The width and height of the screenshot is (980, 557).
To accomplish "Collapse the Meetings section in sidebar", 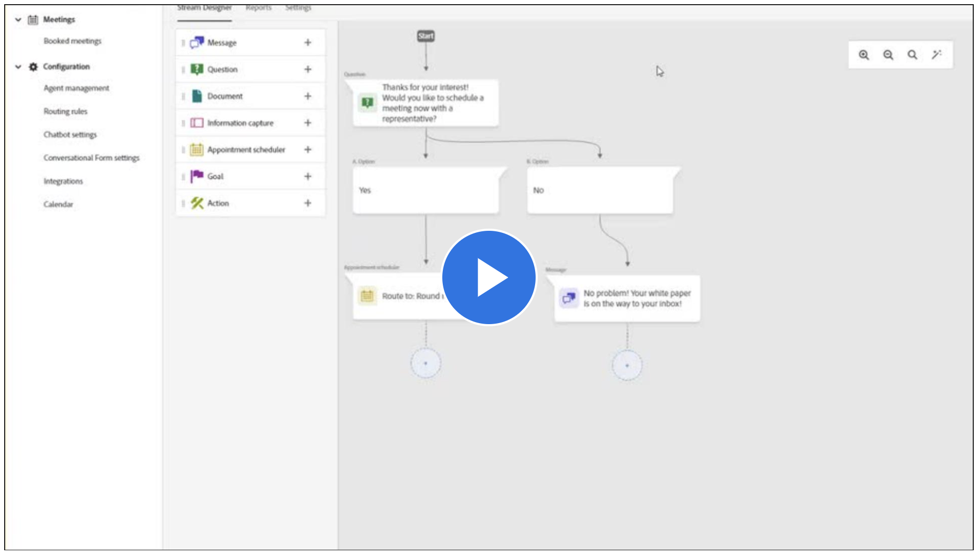I will click(17, 20).
